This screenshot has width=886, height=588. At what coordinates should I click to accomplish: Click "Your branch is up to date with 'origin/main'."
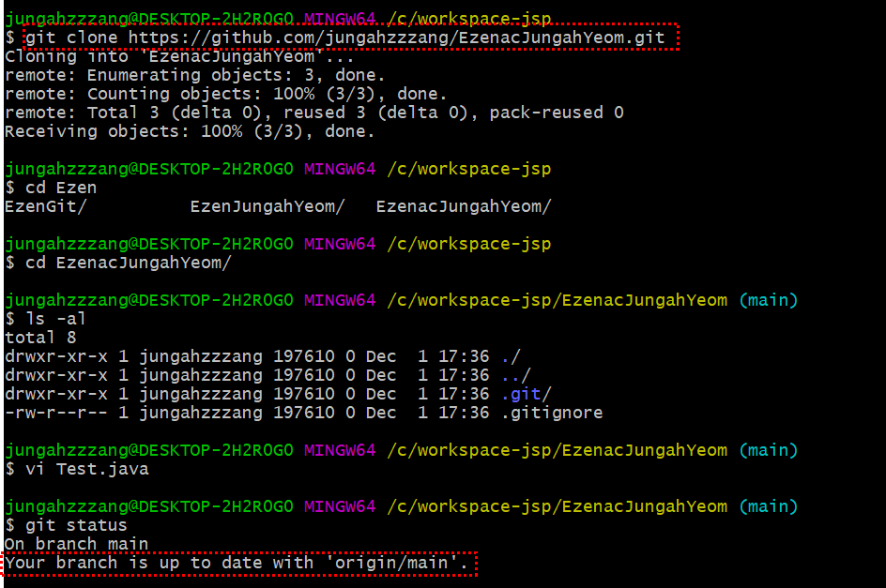point(237,563)
